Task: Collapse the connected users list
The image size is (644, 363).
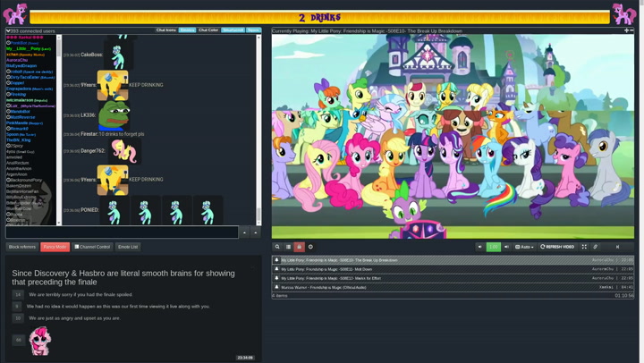Action: click(8, 31)
